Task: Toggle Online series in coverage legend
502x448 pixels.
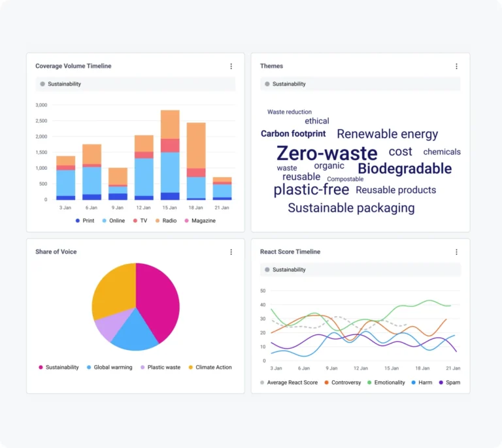Action: [113, 221]
